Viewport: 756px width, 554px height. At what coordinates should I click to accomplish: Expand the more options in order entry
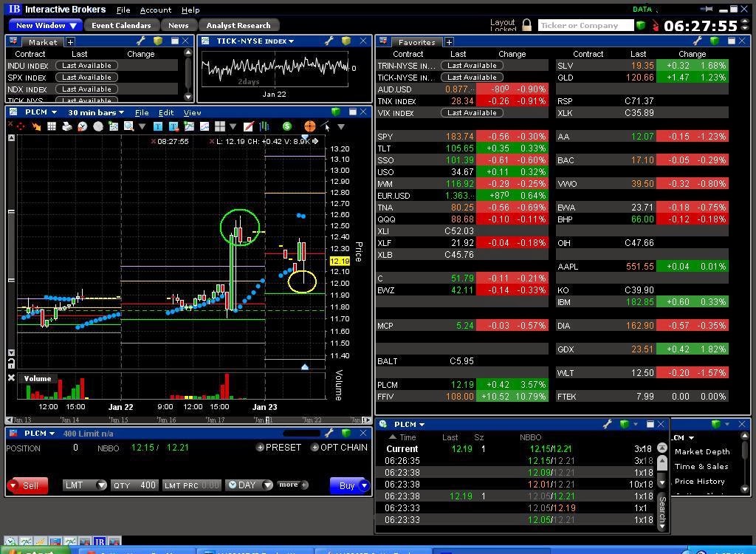(292, 485)
